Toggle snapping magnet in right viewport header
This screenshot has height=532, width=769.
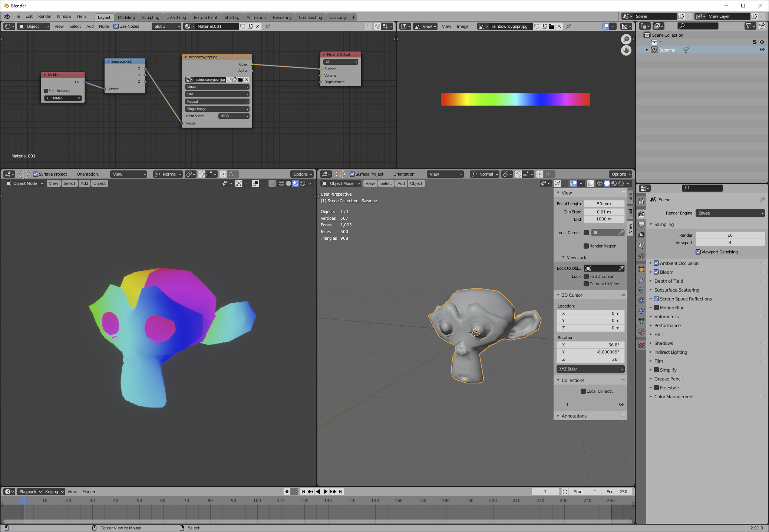pos(519,174)
